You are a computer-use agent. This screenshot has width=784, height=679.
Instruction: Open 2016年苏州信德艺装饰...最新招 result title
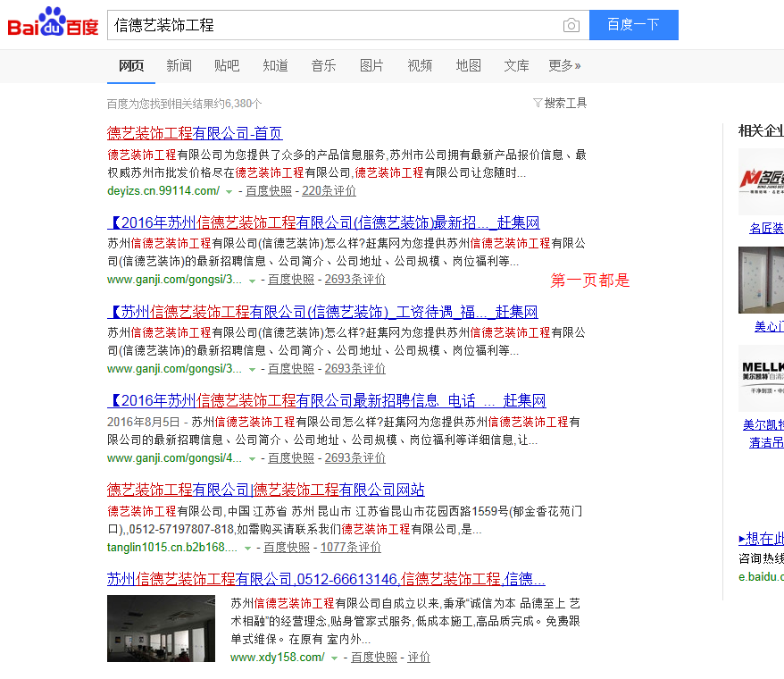pyautogui.click(x=323, y=222)
